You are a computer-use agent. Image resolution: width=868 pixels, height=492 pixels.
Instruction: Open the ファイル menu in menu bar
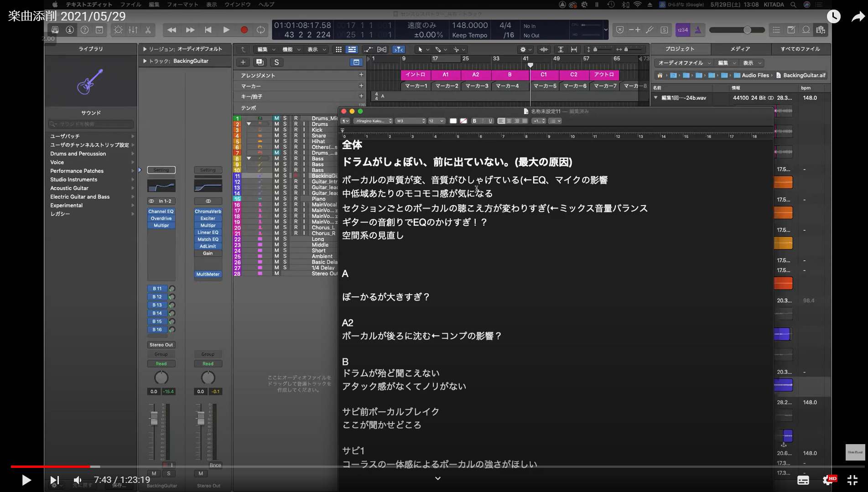130,4
